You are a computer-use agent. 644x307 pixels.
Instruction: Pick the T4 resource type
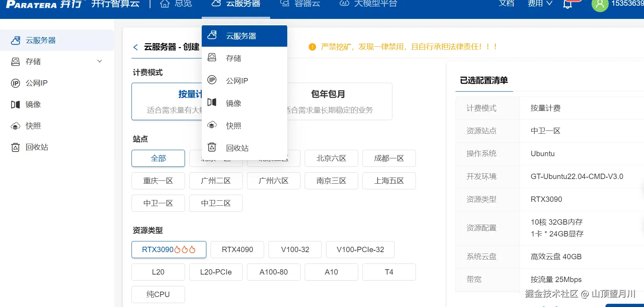[389, 272]
